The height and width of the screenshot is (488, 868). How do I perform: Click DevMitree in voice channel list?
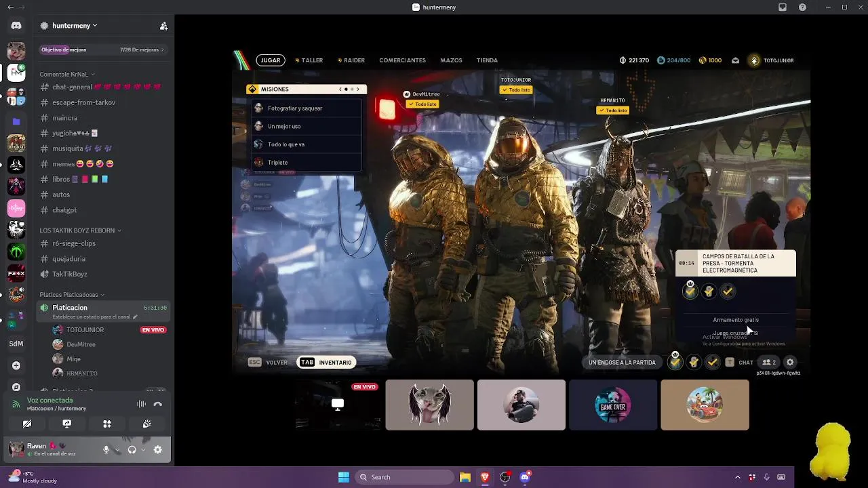click(81, 344)
